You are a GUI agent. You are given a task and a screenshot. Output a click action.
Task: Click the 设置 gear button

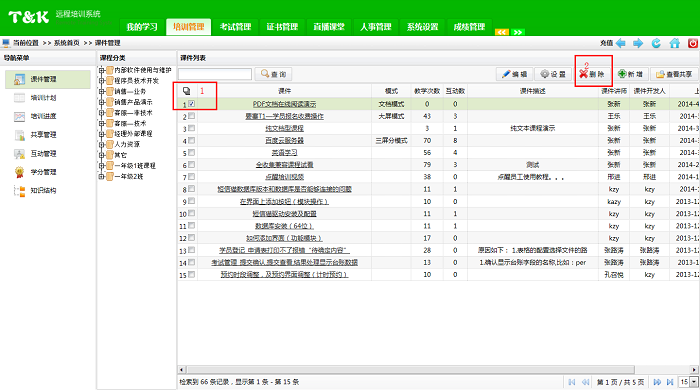553,74
